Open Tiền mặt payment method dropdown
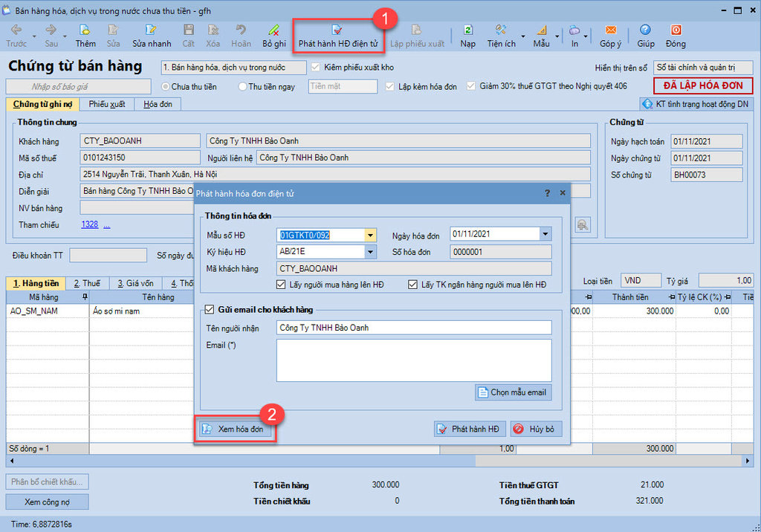This screenshot has width=761, height=532. click(x=343, y=86)
